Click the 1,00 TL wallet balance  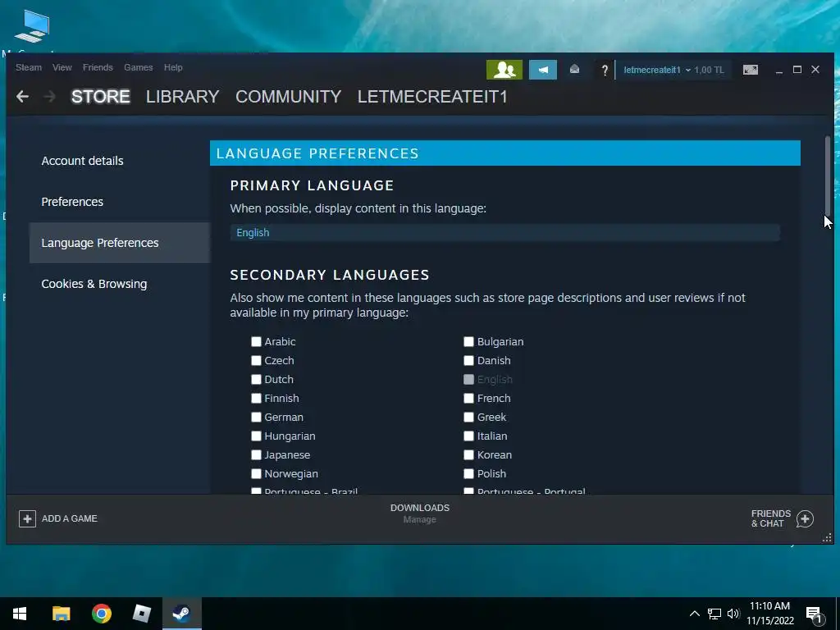coord(709,71)
